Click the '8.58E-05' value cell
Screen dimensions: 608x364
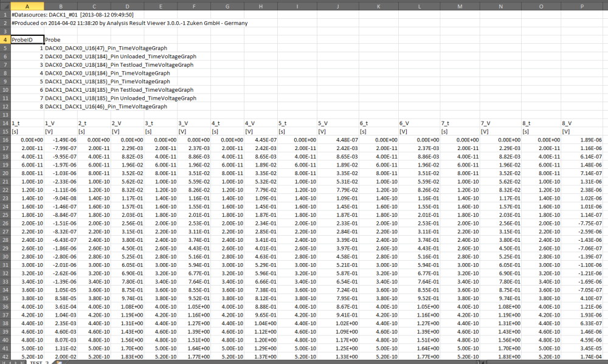[x=60, y=298]
